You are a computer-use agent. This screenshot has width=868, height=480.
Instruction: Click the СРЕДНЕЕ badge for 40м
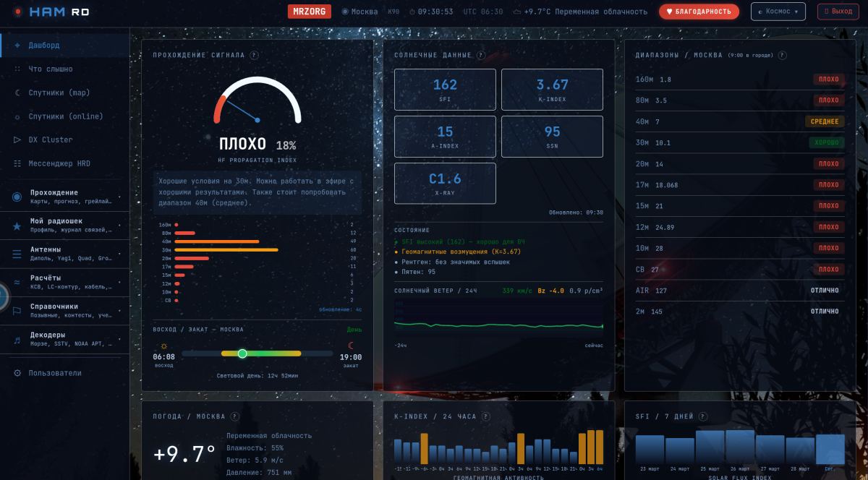(825, 121)
